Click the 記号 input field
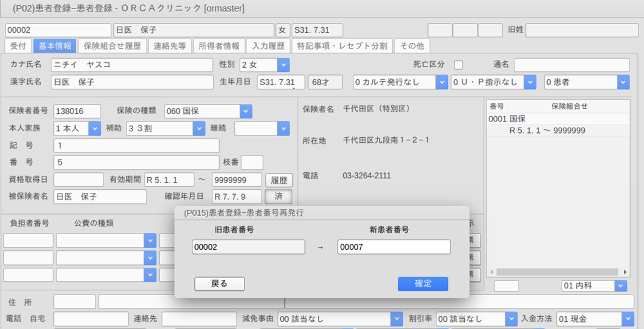The height and width of the screenshot is (329, 644). 136,146
